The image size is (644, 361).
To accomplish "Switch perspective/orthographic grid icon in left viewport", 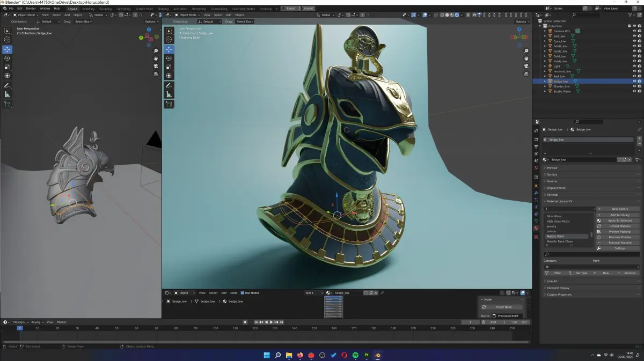I will coord(156,74).
